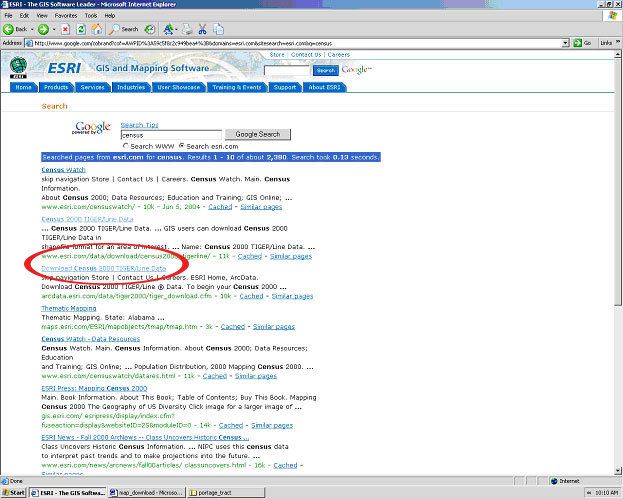Open the View menu

click(x=42, y=15)
